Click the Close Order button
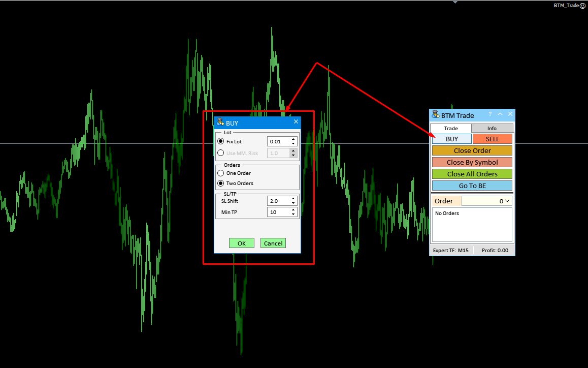588x368 pixels. (x=472, y=150)
